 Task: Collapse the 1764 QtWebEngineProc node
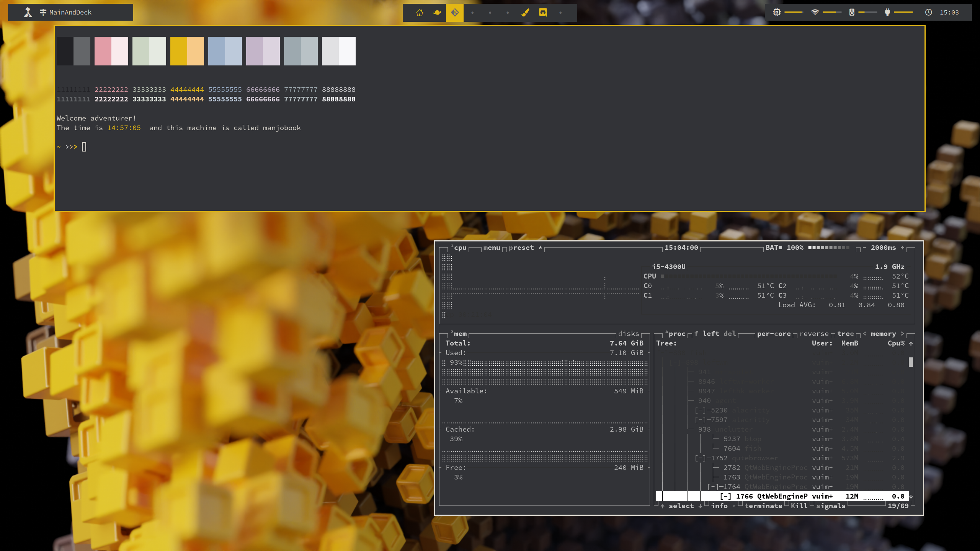[x=713, y=487]
